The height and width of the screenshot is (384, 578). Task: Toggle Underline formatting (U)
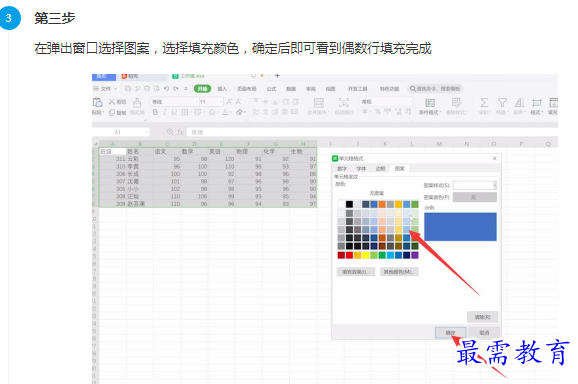click(x=174, y=112)
